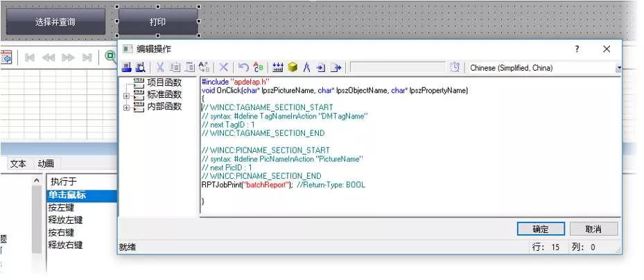
Task: Click the 列: 0 status indicator
Action: pos(583,247)
